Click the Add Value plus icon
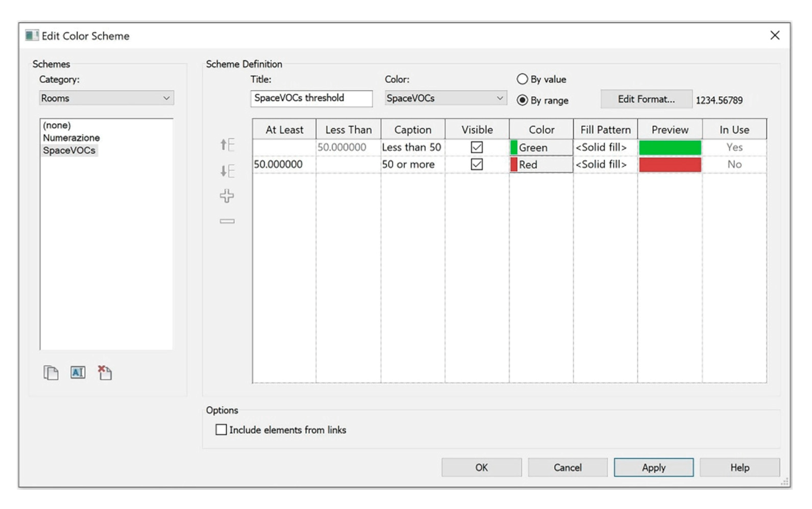The width and height of the screenshot is (812, 509). point(227,196)
